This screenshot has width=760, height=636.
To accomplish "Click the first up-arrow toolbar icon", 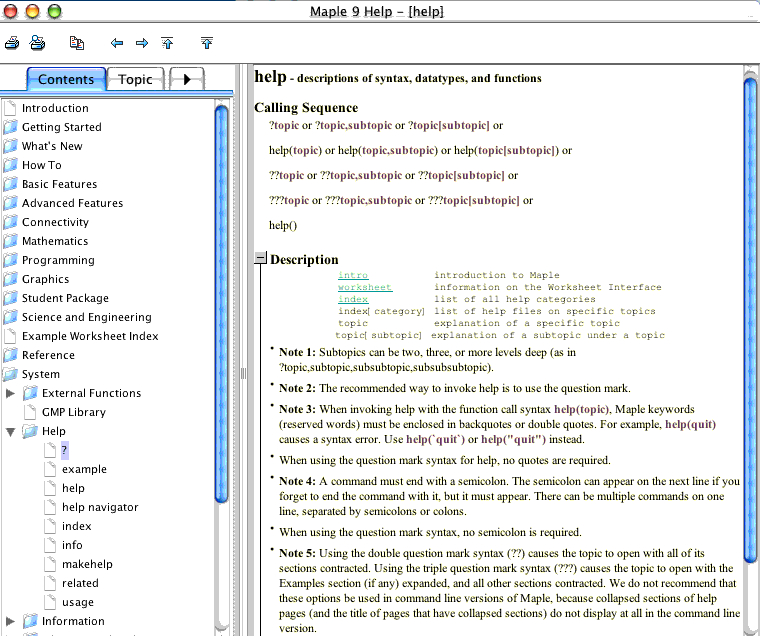I will [168, 43].
